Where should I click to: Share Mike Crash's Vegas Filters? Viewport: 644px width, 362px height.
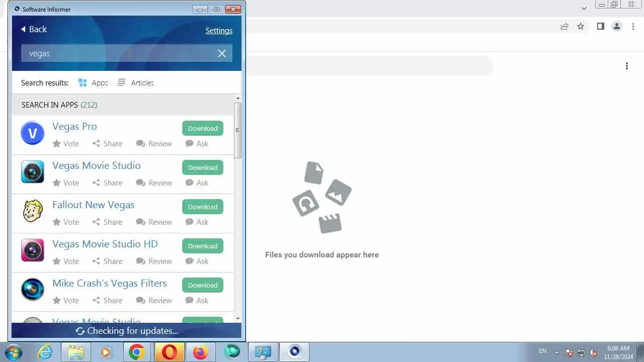(107, 301)
